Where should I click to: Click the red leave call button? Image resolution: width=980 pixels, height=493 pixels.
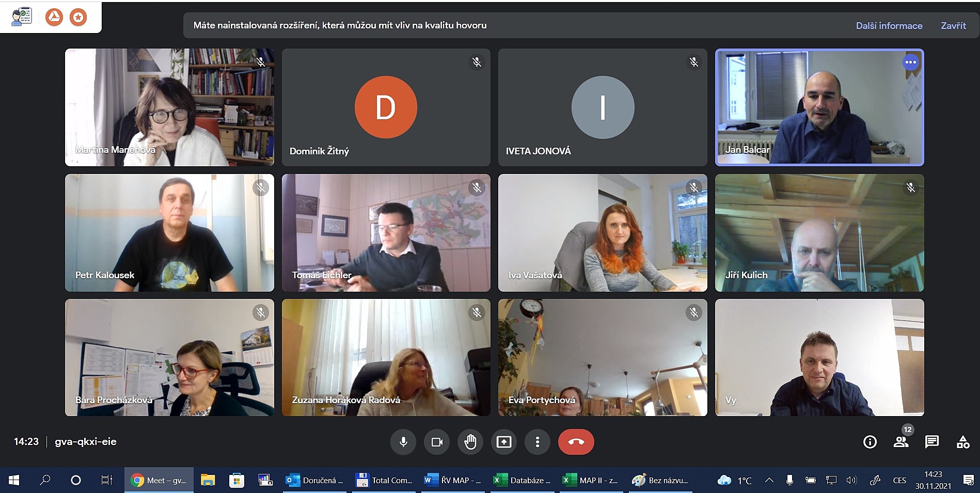click(576, 442)
